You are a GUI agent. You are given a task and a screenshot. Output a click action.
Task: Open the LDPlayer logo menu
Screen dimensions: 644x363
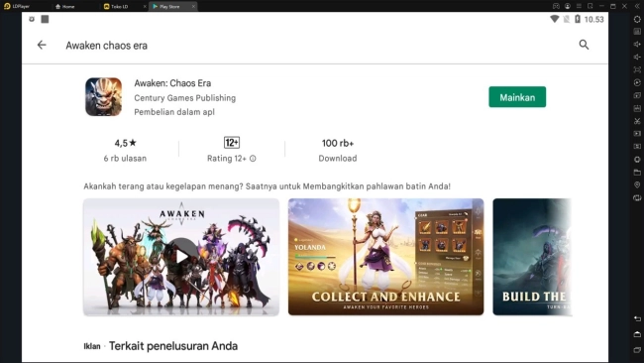(x=17, y=6)
